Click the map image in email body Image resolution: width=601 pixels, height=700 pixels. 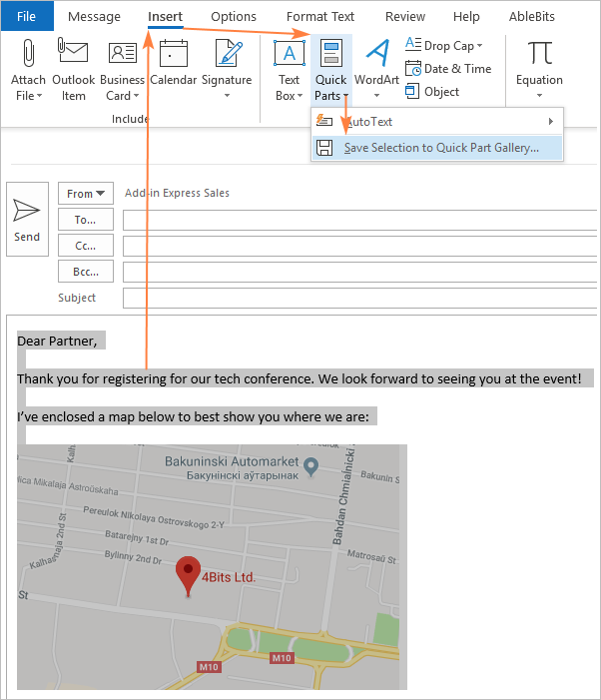tap(212, 566)
